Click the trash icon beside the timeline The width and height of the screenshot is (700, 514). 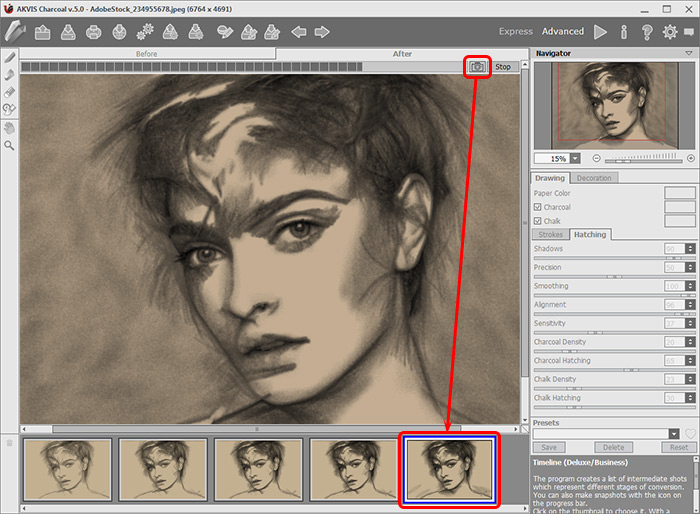[9, 443]
